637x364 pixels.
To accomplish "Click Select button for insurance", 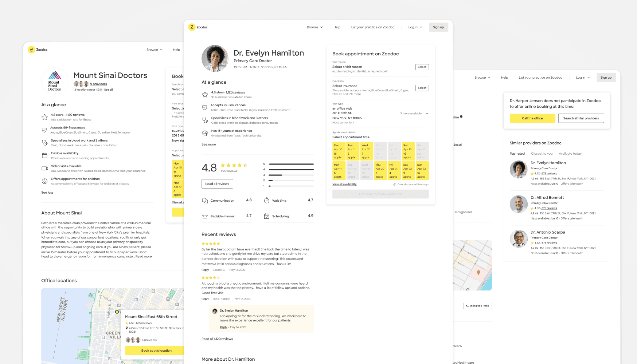I will [422, 88].
